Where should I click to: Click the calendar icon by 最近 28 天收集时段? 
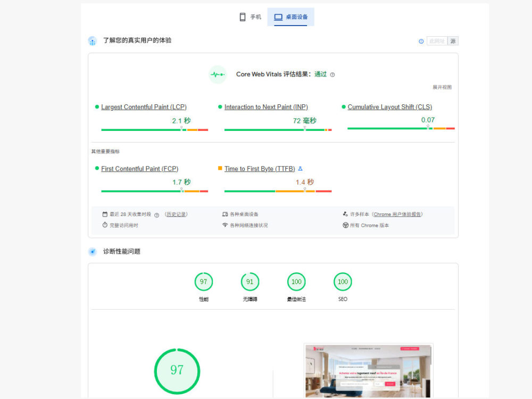pyautogui.click(x=105, y=214)
